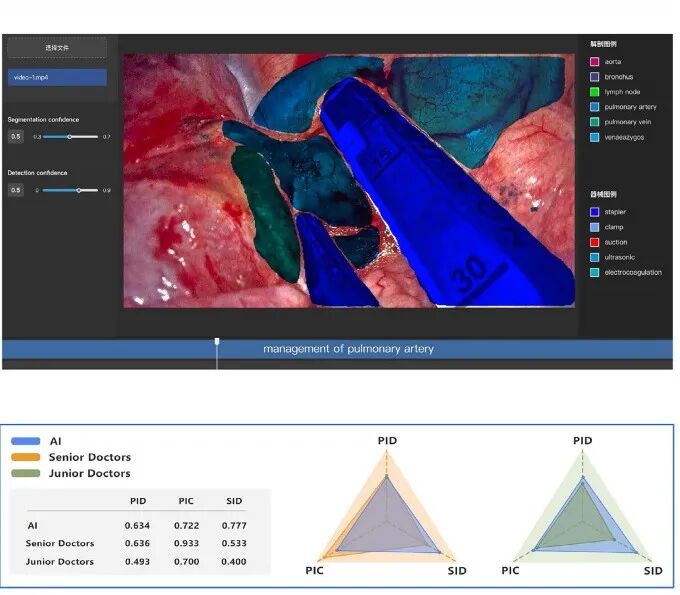Click the management of pulmonary artery phase bar
680x595 pixels.
coord(348,349)
